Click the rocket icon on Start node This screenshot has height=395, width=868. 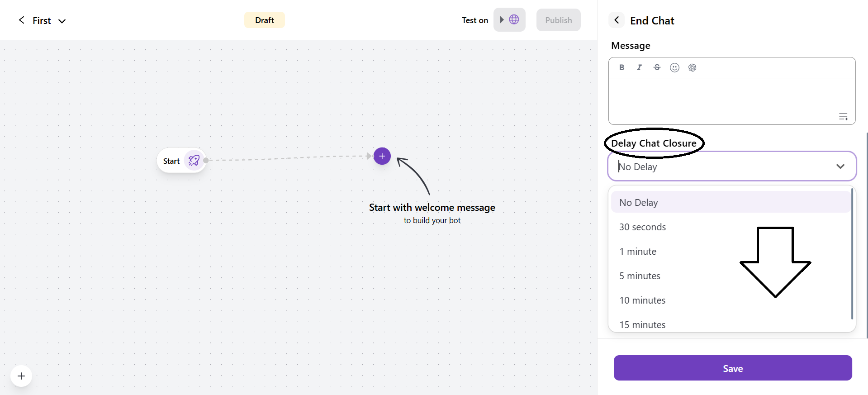click(x=194, y=161)
